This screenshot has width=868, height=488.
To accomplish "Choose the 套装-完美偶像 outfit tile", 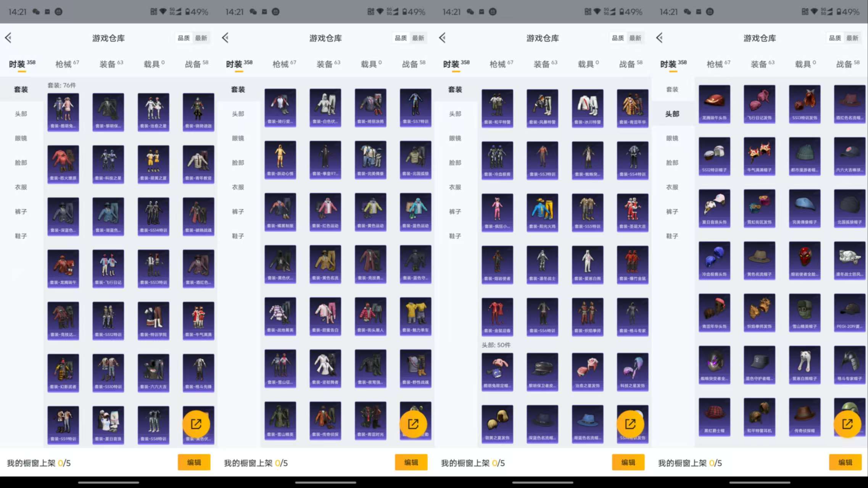I will pos(370,160).
